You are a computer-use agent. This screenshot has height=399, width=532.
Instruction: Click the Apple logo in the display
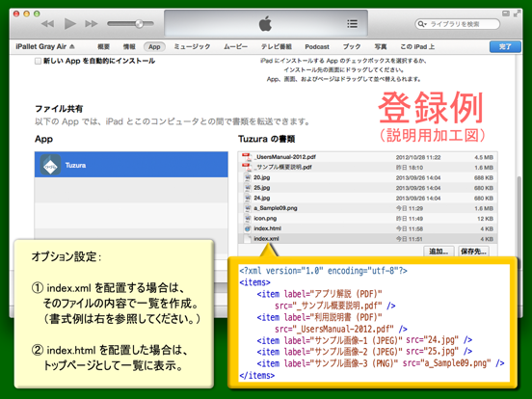[265, 23]
